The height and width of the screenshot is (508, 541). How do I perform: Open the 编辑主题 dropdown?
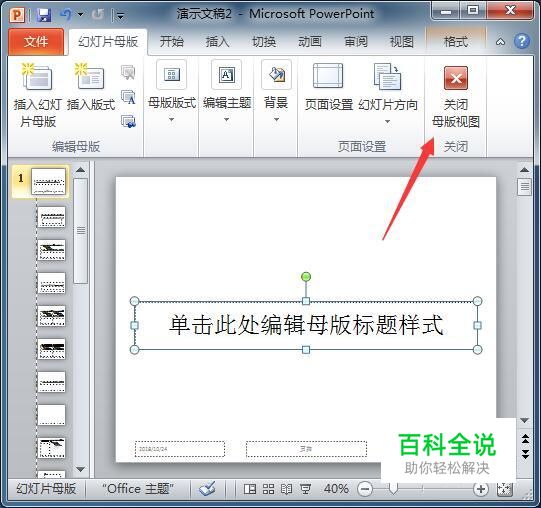point(227,91)
